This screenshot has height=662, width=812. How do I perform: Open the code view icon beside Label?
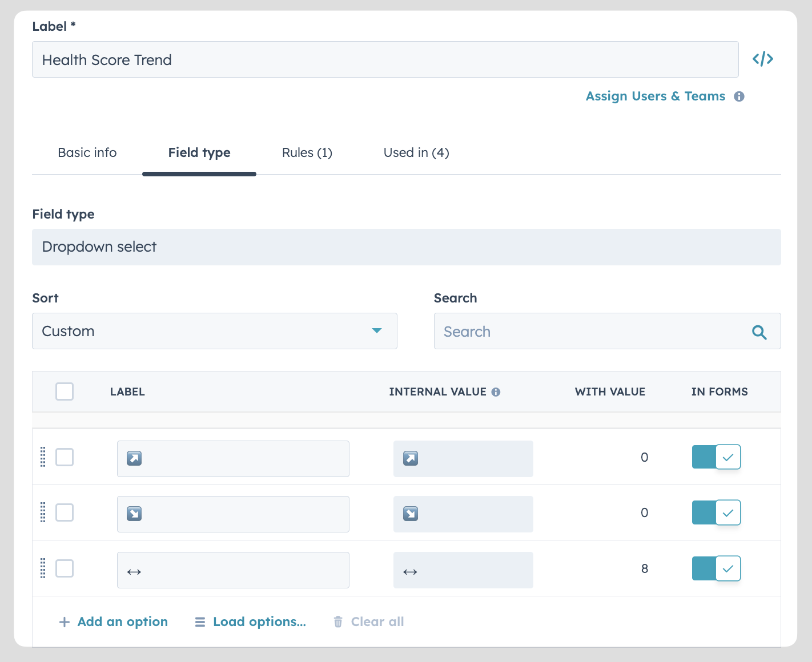[762, 59]
